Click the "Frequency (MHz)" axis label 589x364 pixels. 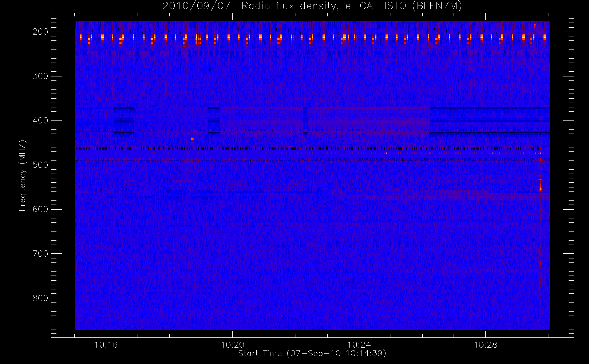point(23,175)
